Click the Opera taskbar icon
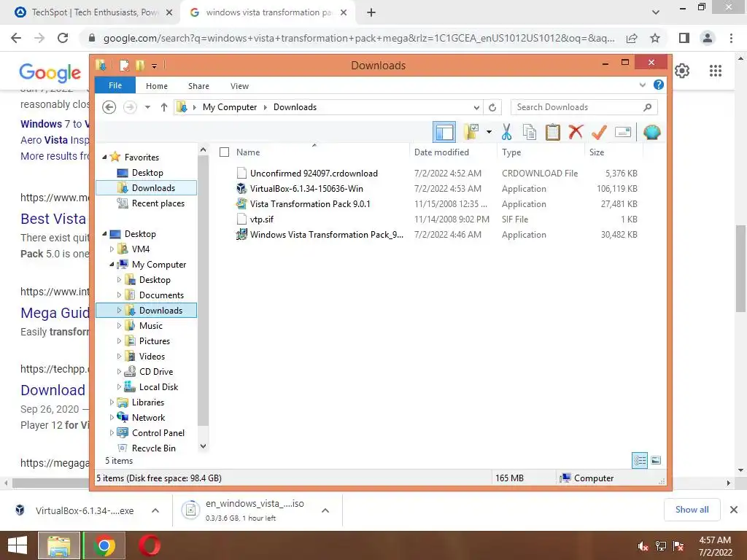This screenshot has height=560, width=747. click(x=149, y=545)
